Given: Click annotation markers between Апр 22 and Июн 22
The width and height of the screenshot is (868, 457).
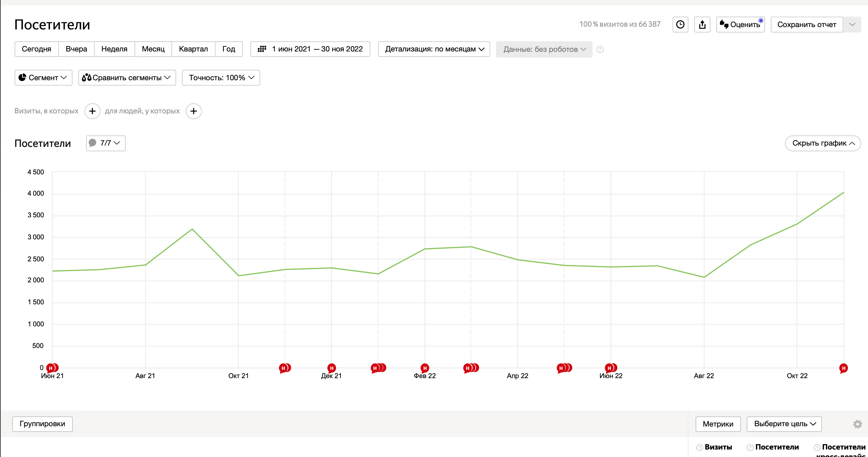Looking at the screenshot, I should point(564,368).
